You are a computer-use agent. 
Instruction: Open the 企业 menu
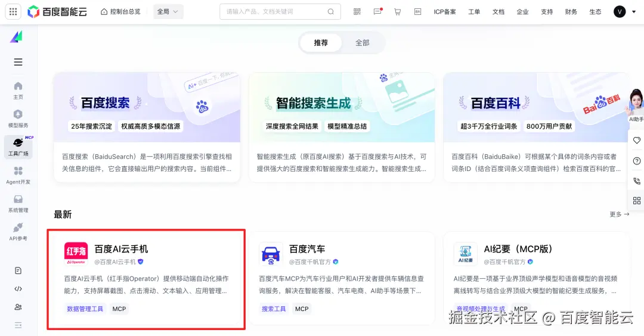(522, 11)
